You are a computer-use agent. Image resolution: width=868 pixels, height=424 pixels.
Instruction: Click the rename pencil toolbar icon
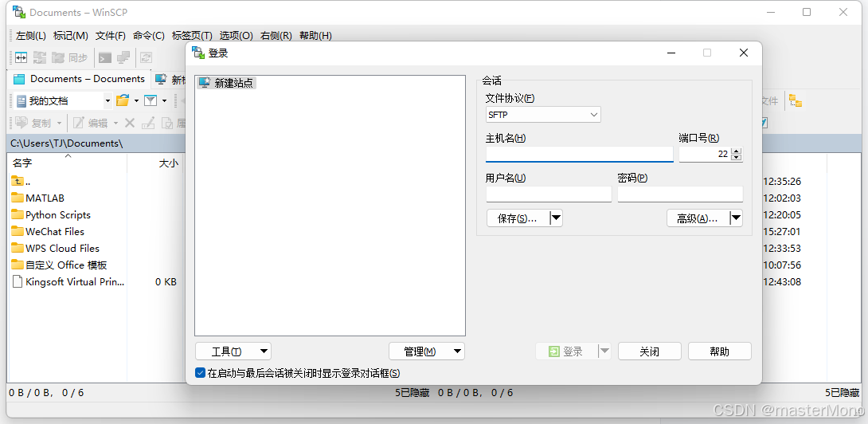pos(148,123)
